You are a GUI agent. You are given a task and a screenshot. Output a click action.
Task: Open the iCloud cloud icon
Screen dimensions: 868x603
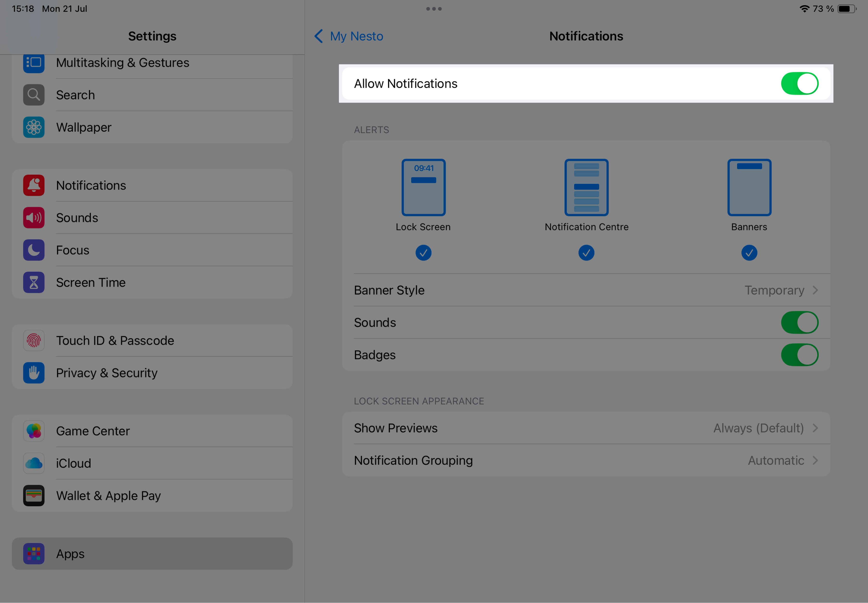click(34, 463)
